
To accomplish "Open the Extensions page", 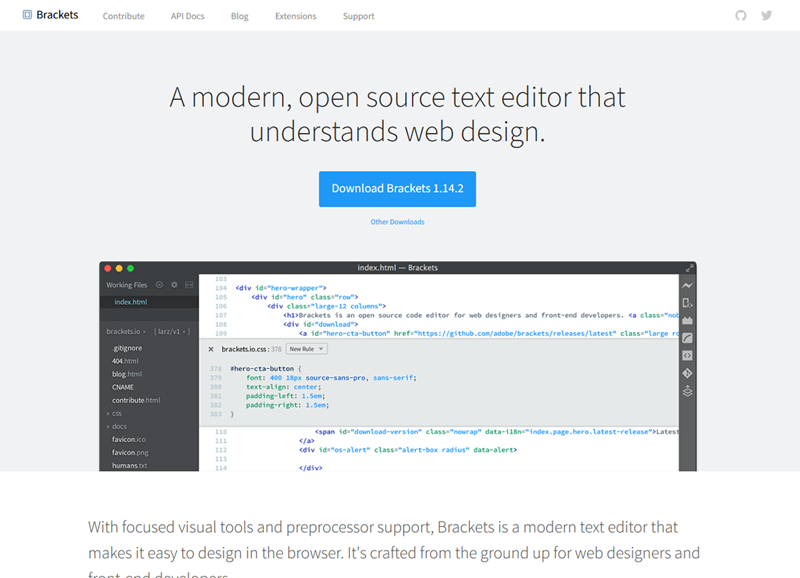I will click(x=295, y=16).
